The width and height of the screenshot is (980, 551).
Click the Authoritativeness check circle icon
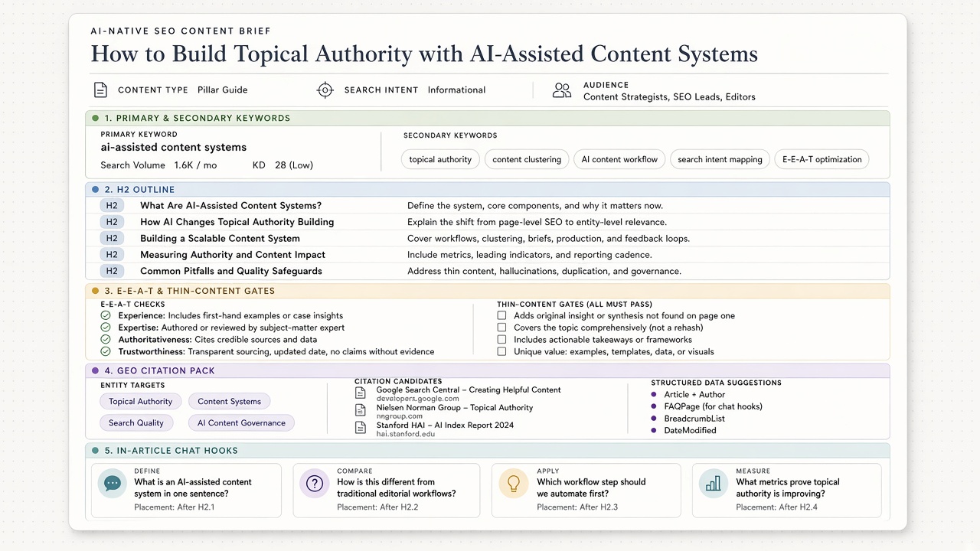click(106, 340)
